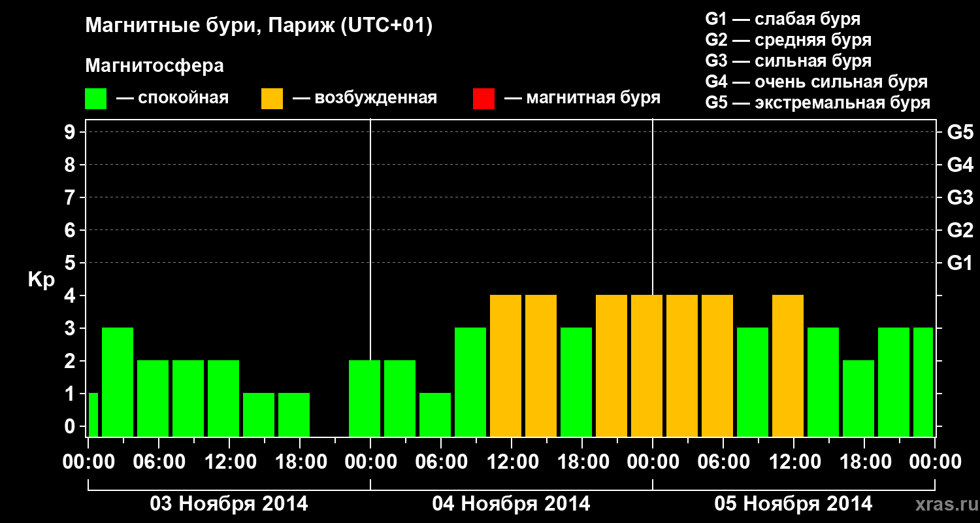Click the right-axis label G5

coord(960,132)
